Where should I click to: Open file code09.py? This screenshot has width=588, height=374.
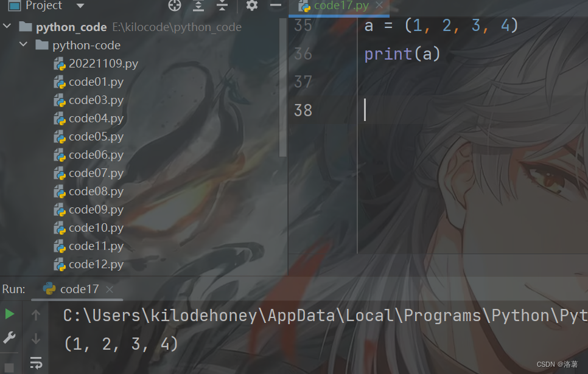click(96, 210)
